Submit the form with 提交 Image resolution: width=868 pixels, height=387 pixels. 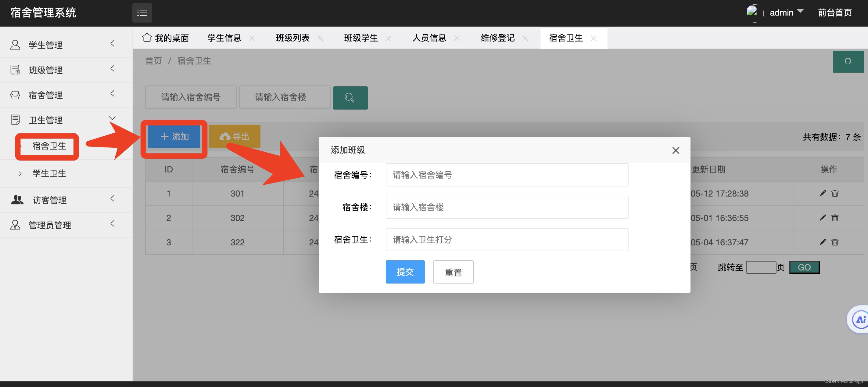point(405,272)
